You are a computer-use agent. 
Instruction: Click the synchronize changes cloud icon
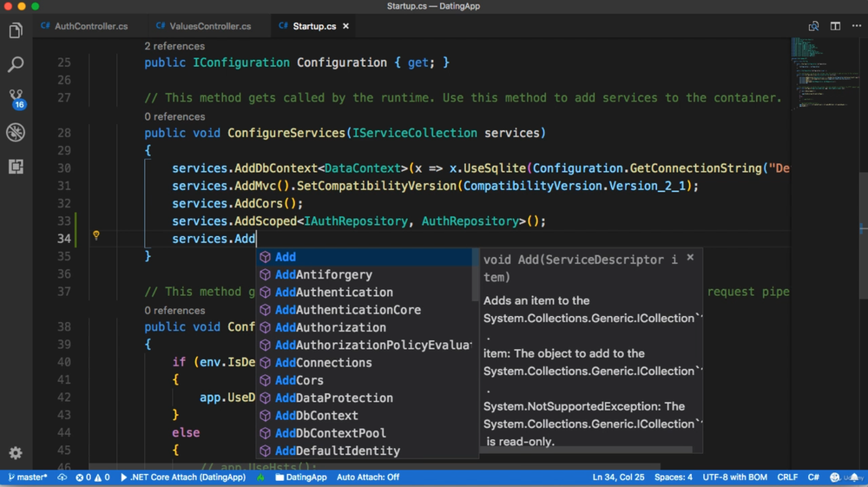point(62,477)
